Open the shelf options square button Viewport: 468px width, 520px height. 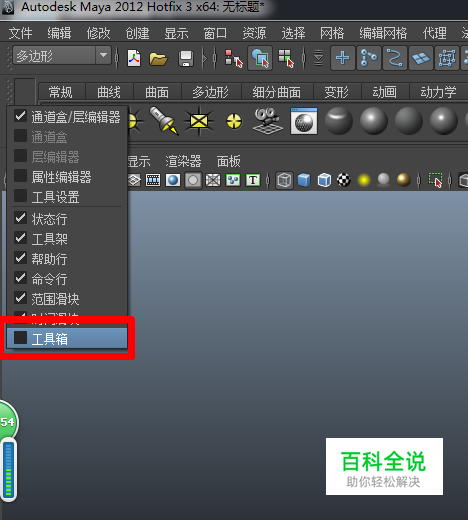pos(25,92)
